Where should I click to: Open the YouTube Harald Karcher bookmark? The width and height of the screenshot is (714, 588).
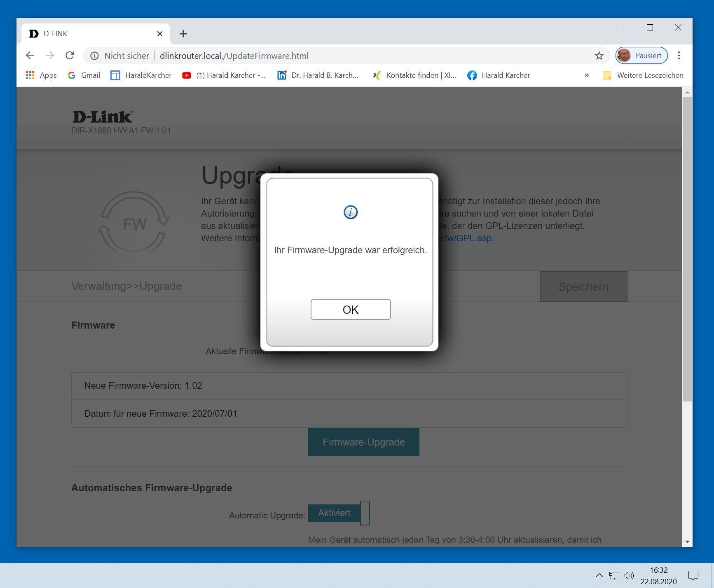(x=224, y=75)
